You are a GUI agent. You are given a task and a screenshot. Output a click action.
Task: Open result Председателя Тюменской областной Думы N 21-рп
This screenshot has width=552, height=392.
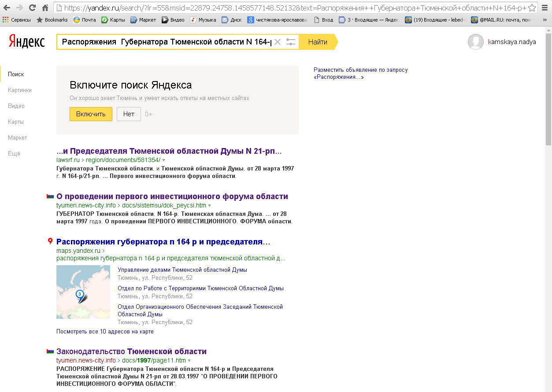tap(169, 151)
